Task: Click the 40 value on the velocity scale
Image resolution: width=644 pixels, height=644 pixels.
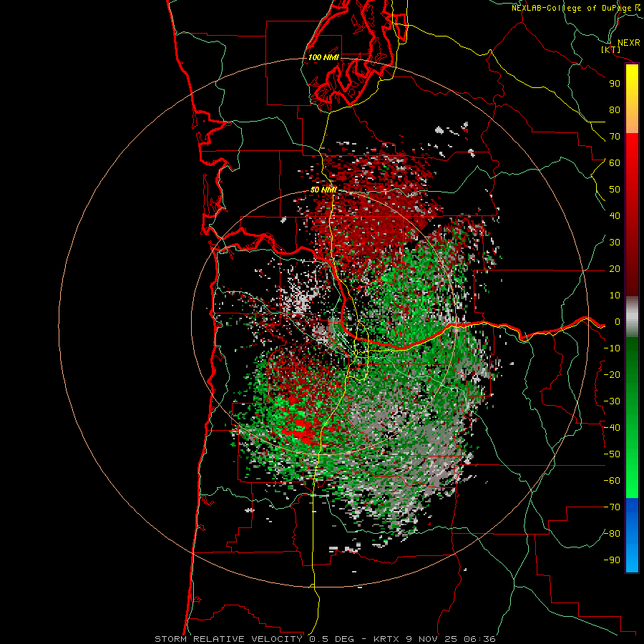Action: click(x=615, y=216)
